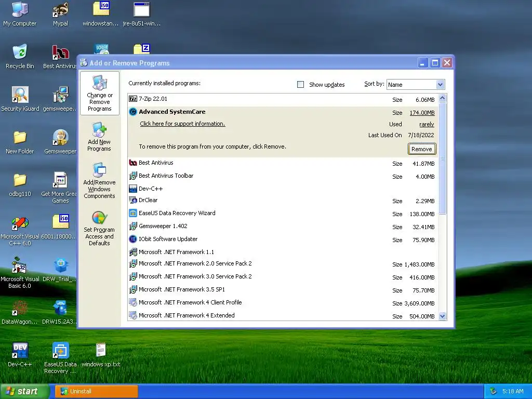Select Microsoft .NET Framework 3.0 Service Pack 2
532x399 pixels.
(x=283, y=277)
